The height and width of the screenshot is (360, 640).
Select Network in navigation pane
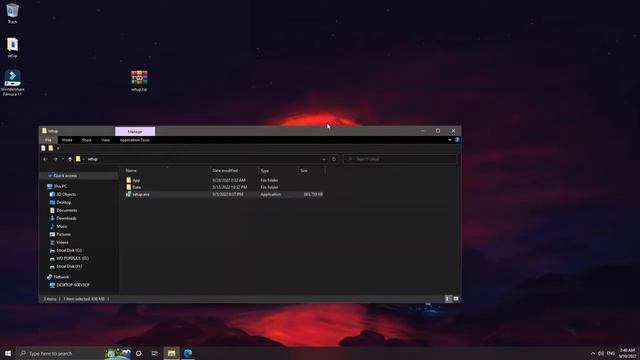tap(61, 277)
